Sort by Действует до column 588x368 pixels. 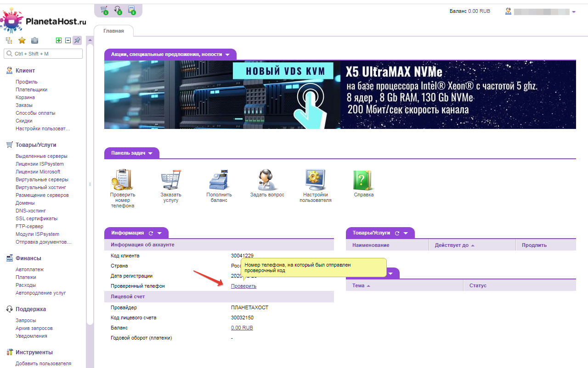point(472,245)
